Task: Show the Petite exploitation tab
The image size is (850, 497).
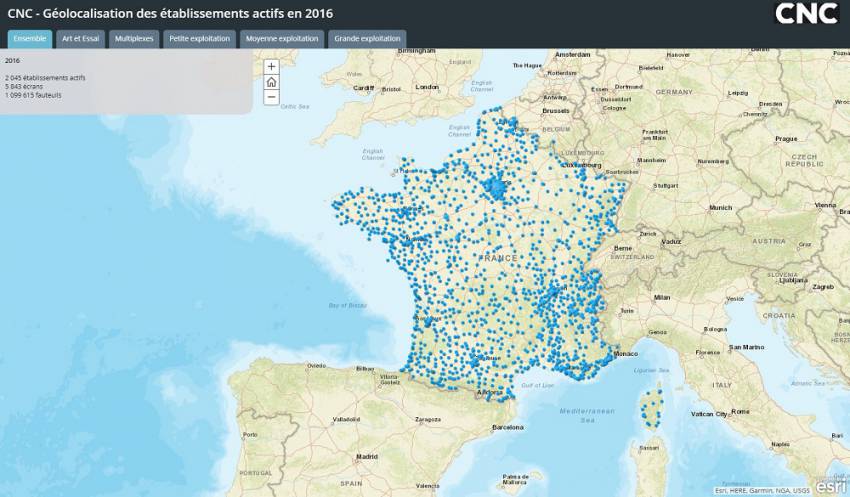Action: point(200,39)
